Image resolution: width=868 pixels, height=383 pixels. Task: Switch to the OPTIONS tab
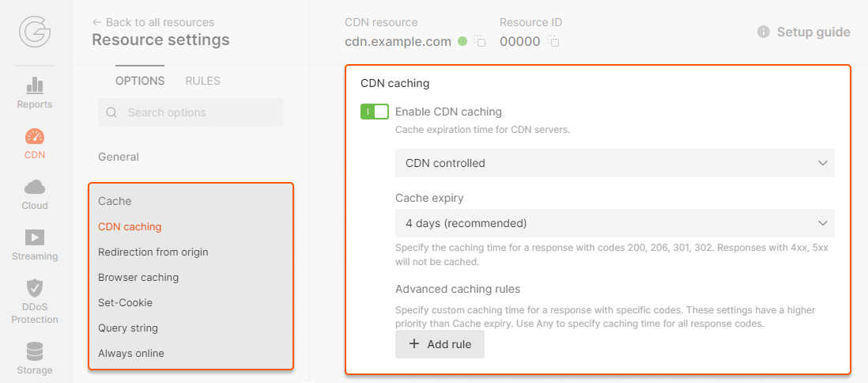(140, 81)
